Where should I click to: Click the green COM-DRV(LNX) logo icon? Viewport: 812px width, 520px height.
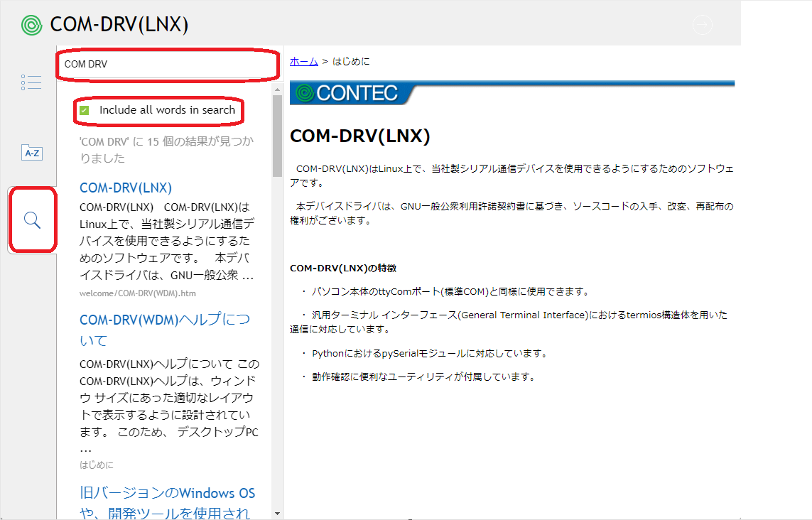(x=31, y=25)
